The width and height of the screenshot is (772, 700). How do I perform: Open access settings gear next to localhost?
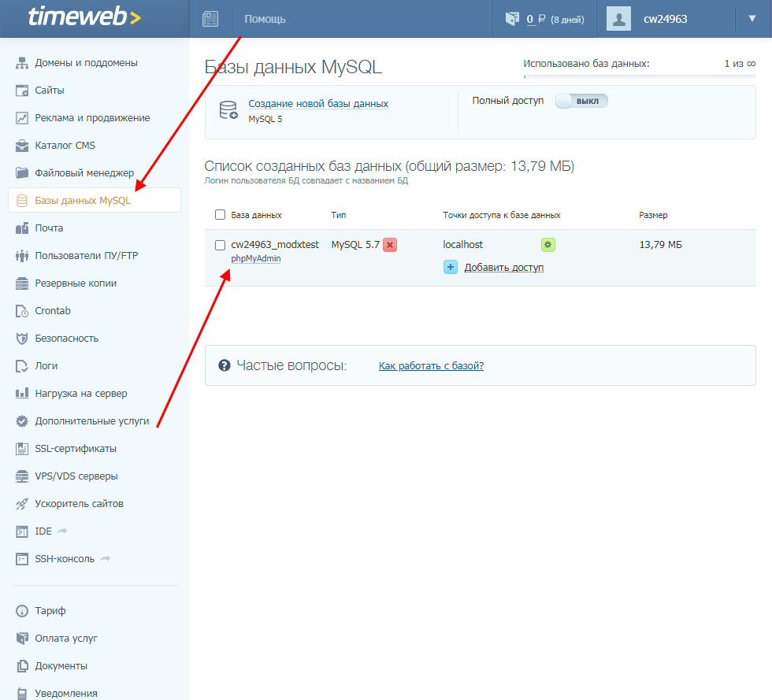coord(547,245)
